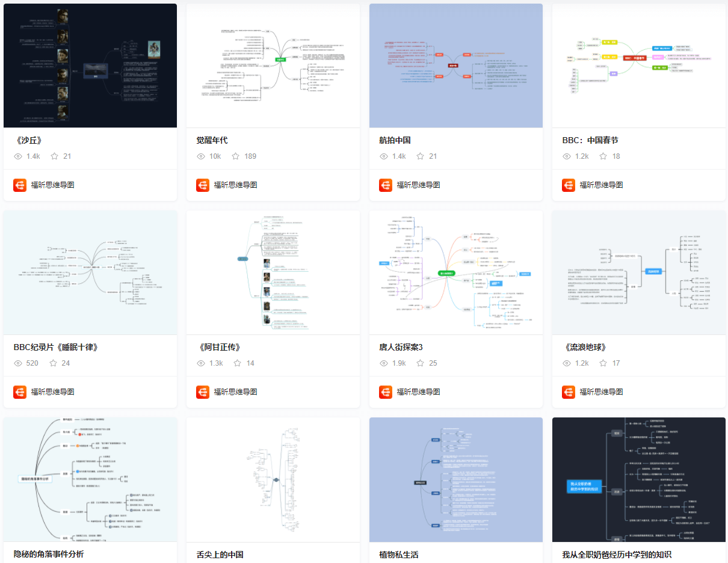Star the 《阿甘正传》 mind map
Viewport: 728px width, 563px height.
[x=237, y=363]
